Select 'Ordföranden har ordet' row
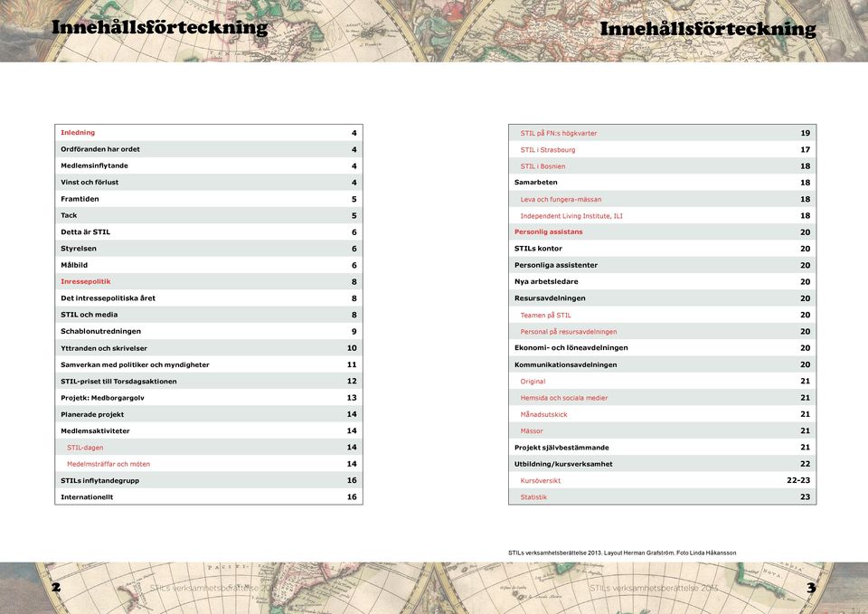The image size is (868, 614). click(x=209, y=149)
